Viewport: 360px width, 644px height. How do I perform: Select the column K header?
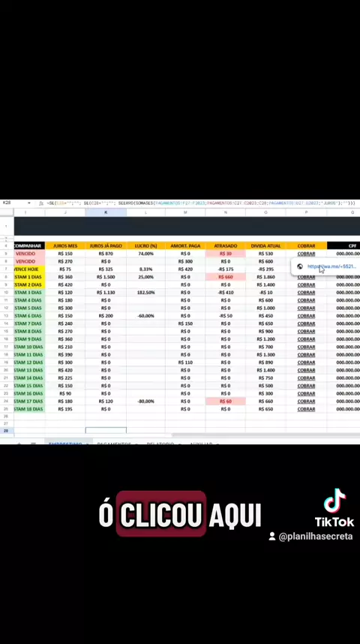106,212
